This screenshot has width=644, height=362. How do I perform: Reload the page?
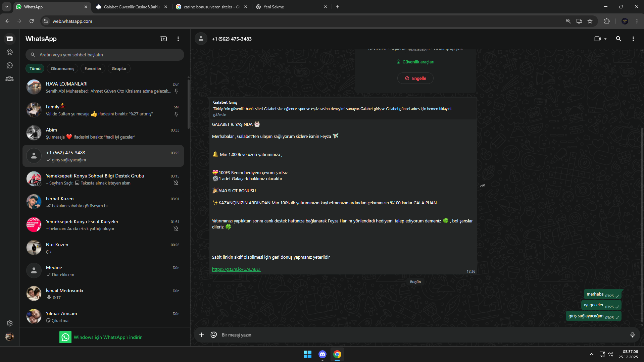pos(32,21)
